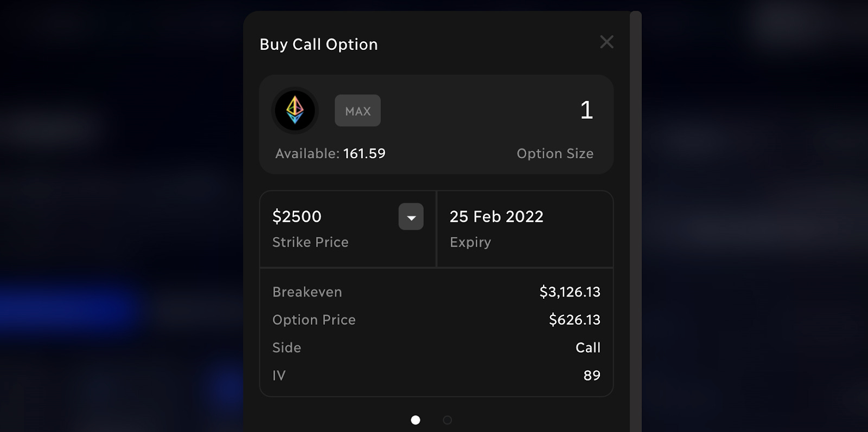Viewport: 868px width, 432px height.
Task: Click the Option Size label
Action: [555, 154]
